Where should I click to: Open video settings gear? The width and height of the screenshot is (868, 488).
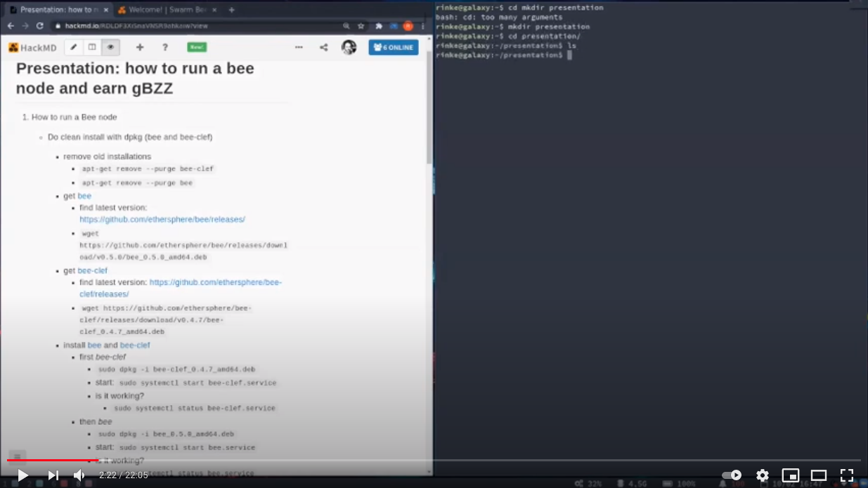point(763,475)
